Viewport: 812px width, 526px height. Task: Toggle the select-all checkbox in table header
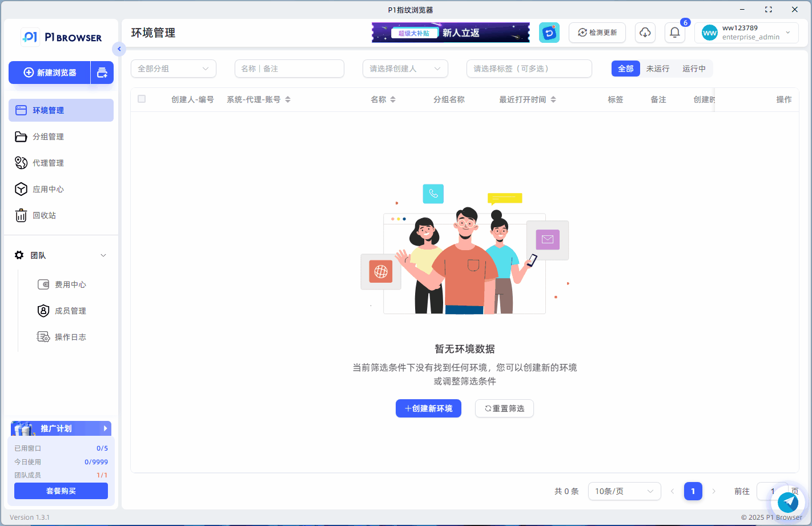(142, 99)
